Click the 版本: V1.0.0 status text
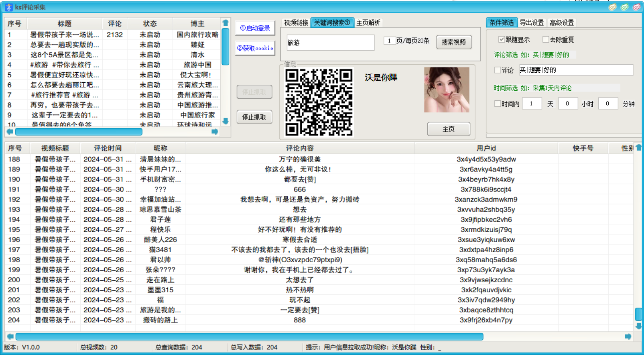Image resolution: width=644 pixels, height=355 pixels. pos(22,347)
